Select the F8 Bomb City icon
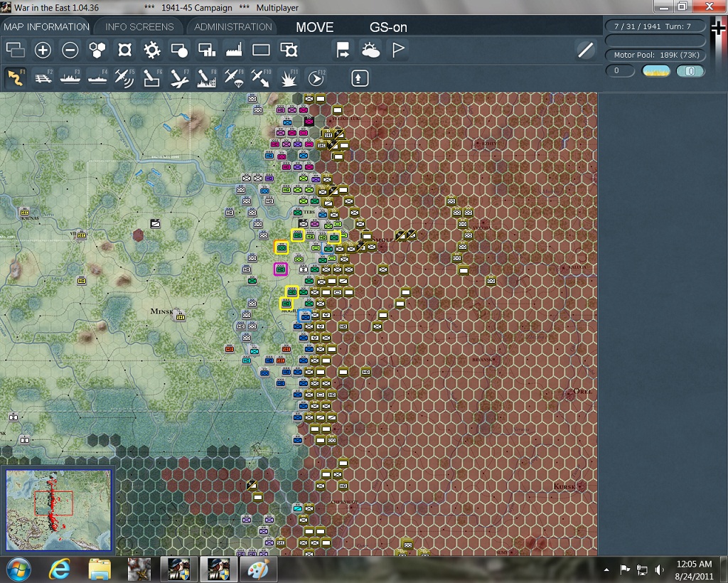The height and width of the screenshot is (583, 728). [207, 77]
